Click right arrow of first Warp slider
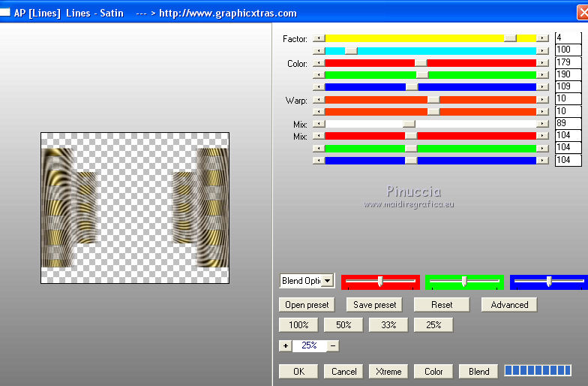The height and width of the screenshot is (386, 588). (542, 99)
